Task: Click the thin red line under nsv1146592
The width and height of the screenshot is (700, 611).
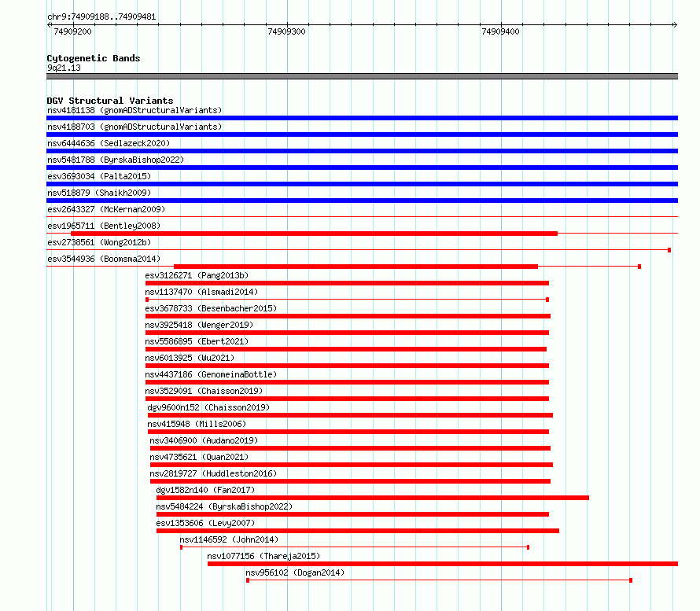Action: 355,547
